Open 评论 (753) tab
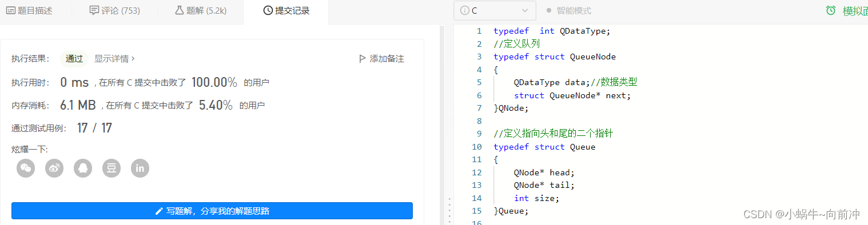868x225 pixels. click(x=115, y=10)
